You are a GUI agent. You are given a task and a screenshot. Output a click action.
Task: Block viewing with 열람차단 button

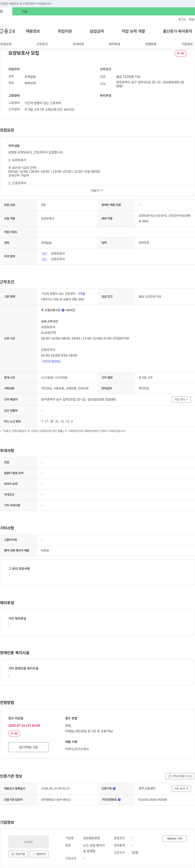coord(39,854)
